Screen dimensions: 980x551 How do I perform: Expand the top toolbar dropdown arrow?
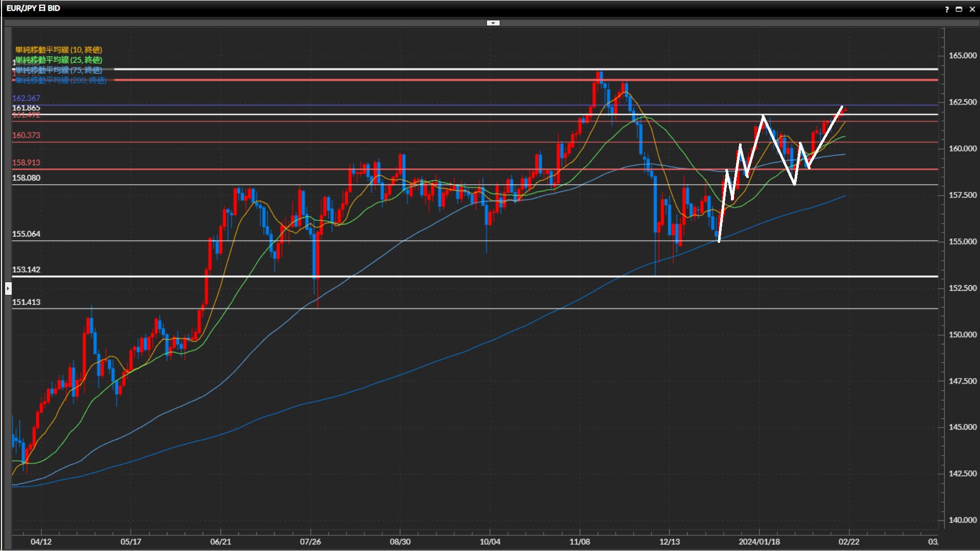point(493,23)
